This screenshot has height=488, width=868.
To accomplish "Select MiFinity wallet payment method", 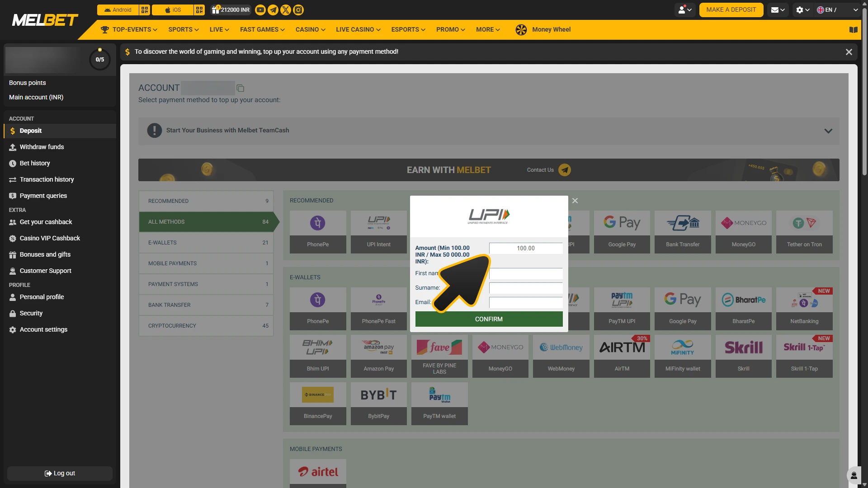I will click(683, 356).
